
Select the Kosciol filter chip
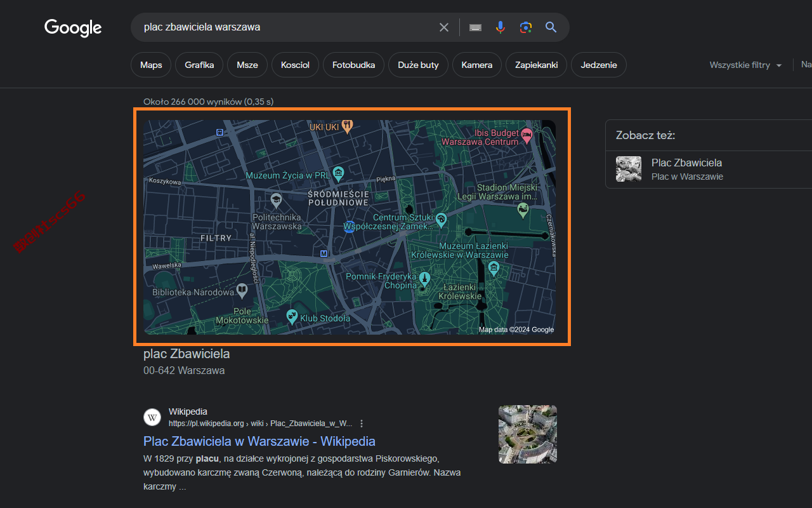(x=295, y=65)
